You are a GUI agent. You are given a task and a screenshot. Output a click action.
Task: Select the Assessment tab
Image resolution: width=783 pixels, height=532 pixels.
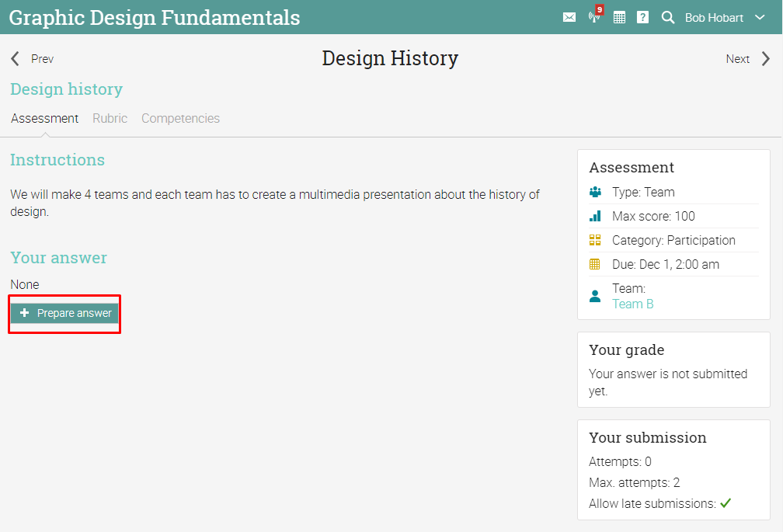(x=45, y=119)
